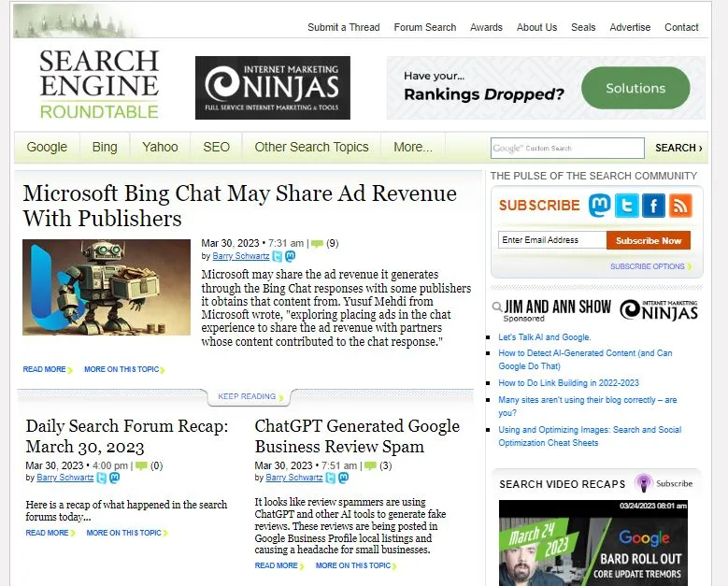Open the Contact page link
This screenshot has height=586, width=728.
(681, 27)
